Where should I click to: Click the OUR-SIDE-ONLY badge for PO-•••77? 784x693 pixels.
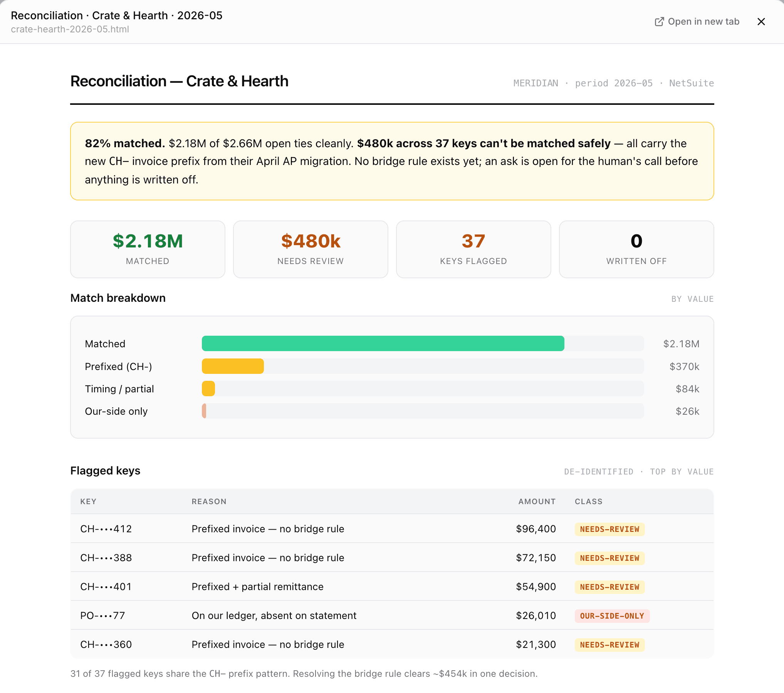coord(612,616)
